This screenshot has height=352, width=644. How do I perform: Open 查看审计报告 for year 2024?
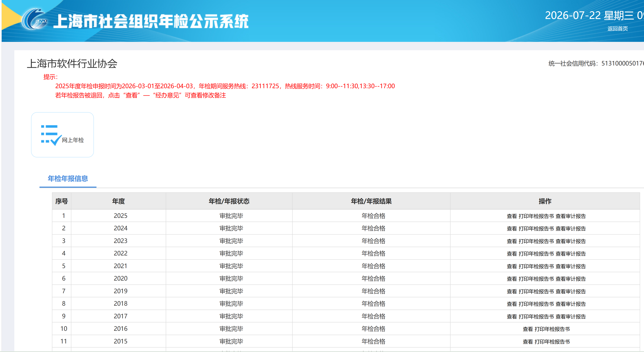tap(570, 229)
